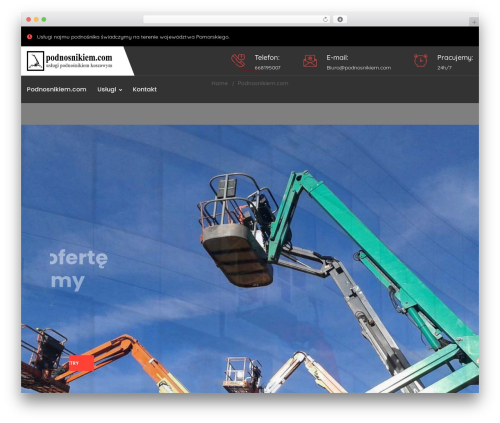Open a new browser tab with plus button

click(x=474, y=22)
